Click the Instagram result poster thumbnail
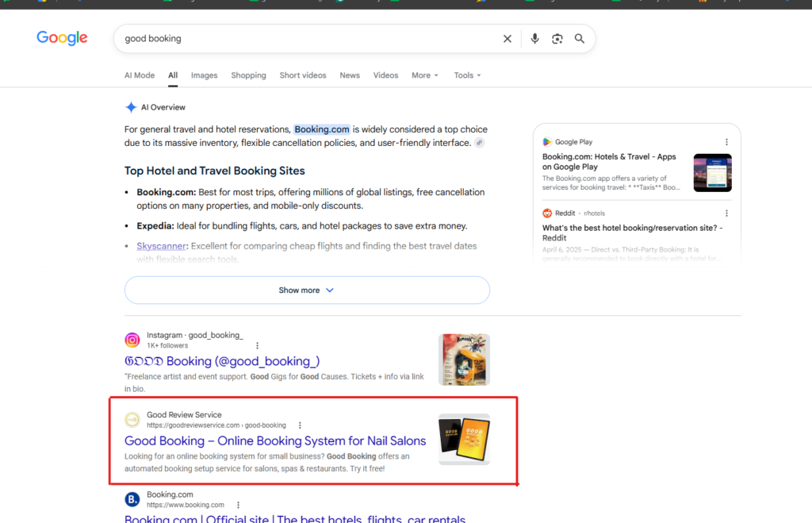The image size is (812, 523). click(464, 360)
